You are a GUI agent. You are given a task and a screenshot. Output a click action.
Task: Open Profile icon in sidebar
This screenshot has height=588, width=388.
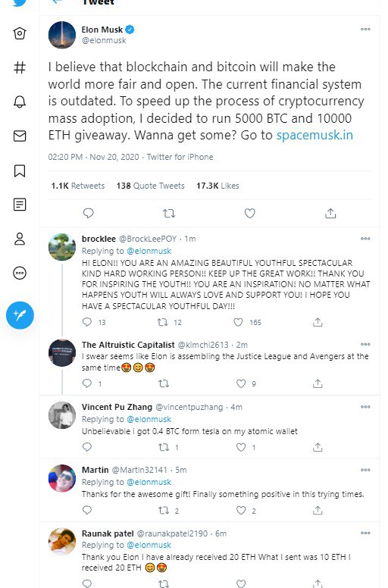(20, 239)
